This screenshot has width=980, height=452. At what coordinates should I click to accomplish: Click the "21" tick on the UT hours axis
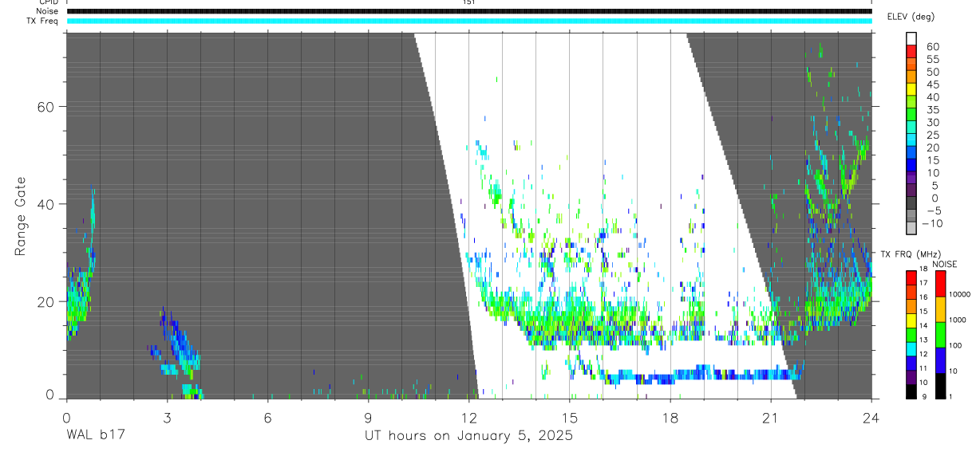coord(771,416)
